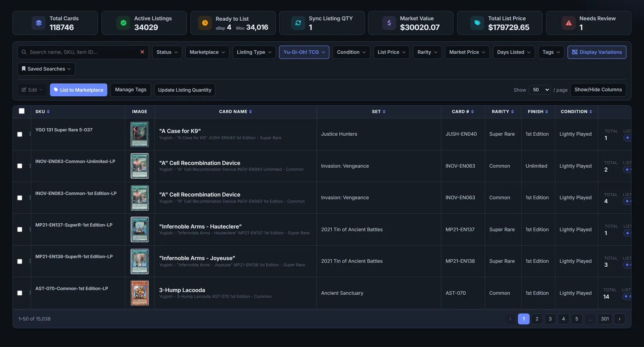Sort by Finish column arrows

coord(546,112)
